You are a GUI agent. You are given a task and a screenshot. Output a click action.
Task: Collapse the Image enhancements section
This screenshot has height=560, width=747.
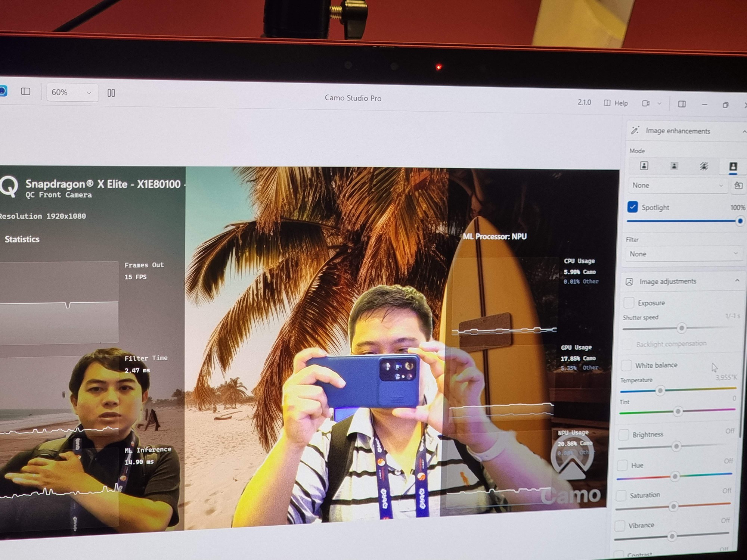click(744, 131)
